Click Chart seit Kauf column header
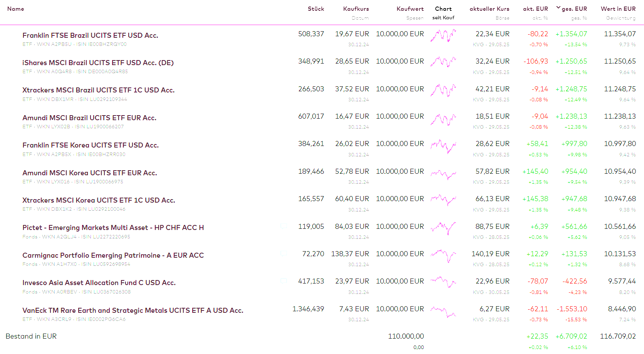644x354 pixels. [443, 9]
